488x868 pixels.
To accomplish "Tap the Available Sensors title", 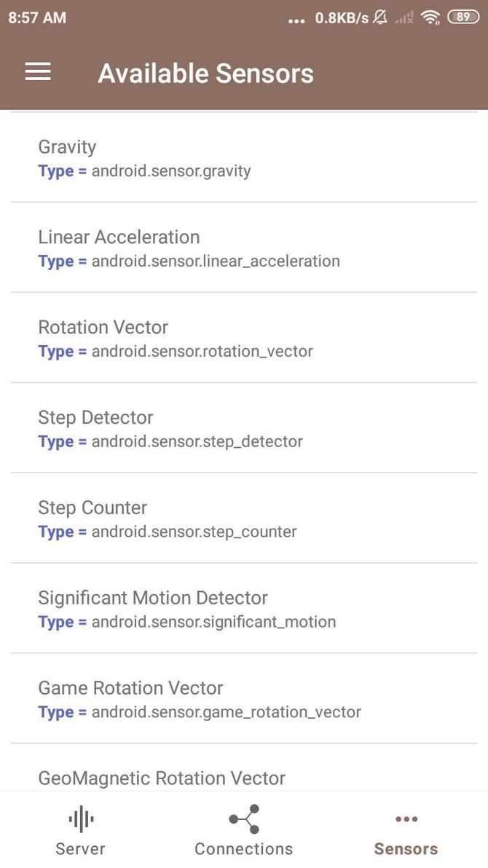I will [206, 73].
